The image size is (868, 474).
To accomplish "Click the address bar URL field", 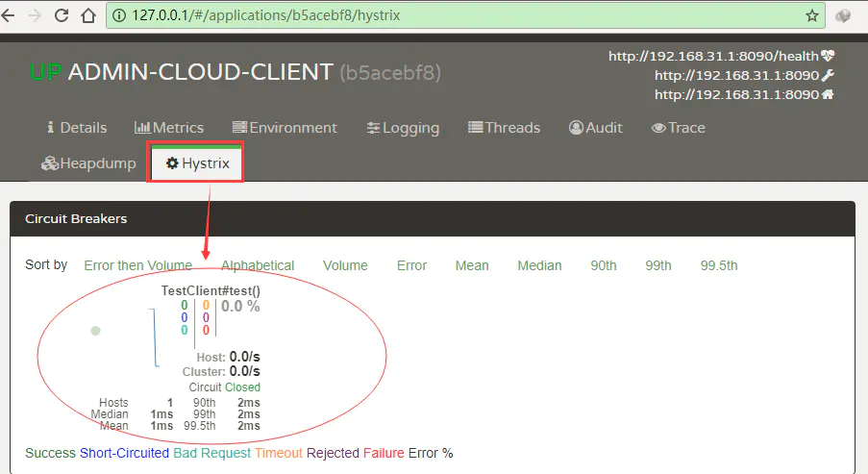I will (465, 15).
